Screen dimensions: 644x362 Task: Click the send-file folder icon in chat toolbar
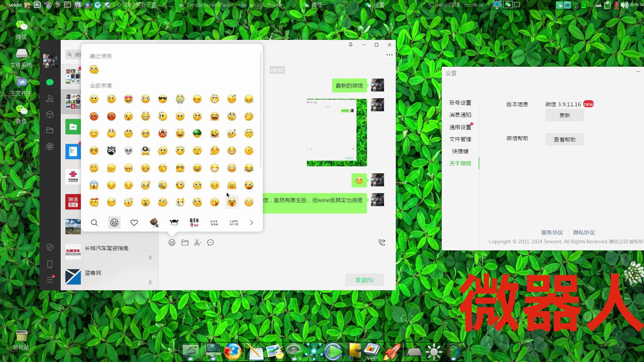tap(185, 243)
